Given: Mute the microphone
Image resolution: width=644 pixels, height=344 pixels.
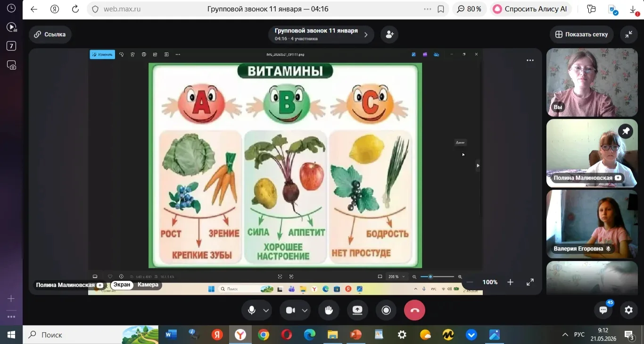Looking at the screenshot, I should (252, 310).
